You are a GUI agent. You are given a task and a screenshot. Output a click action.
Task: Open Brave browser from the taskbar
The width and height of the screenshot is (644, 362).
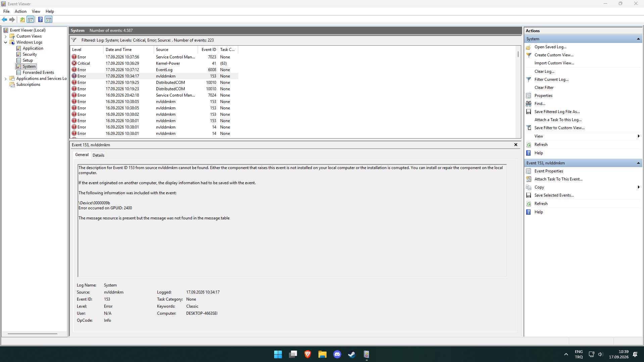pos(307,354)
